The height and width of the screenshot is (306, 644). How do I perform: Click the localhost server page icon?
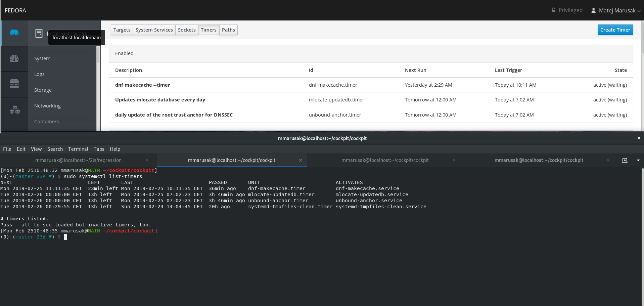[39, 33]
